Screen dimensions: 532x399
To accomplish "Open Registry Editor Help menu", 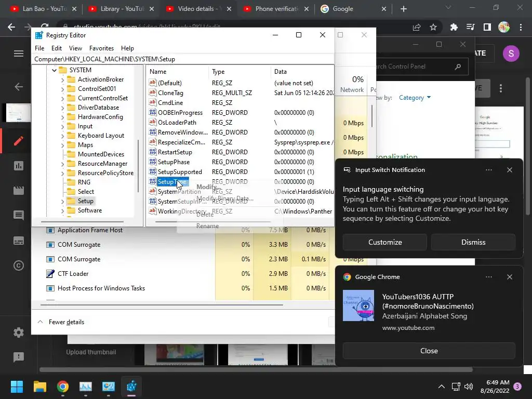I will pos(128,48).
